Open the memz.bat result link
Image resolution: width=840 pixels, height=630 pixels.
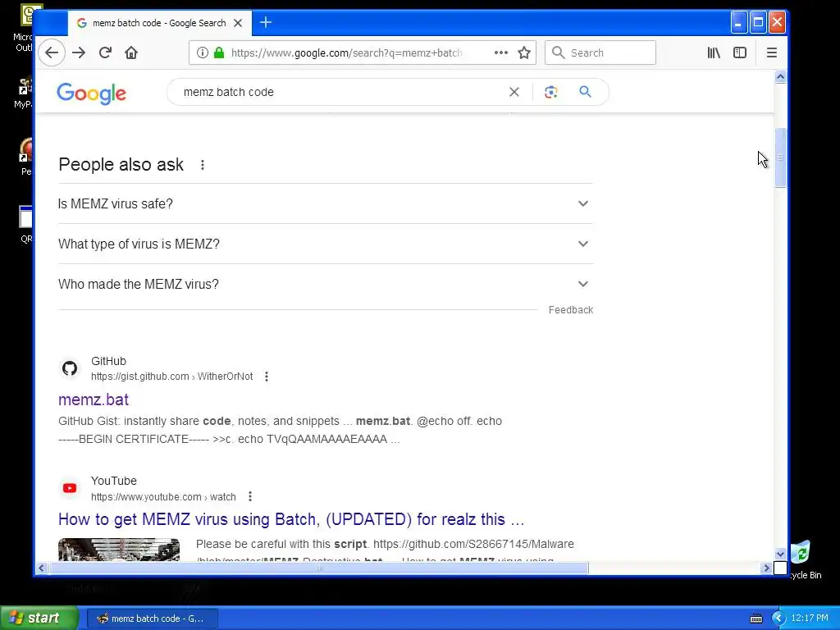(94, 399)
